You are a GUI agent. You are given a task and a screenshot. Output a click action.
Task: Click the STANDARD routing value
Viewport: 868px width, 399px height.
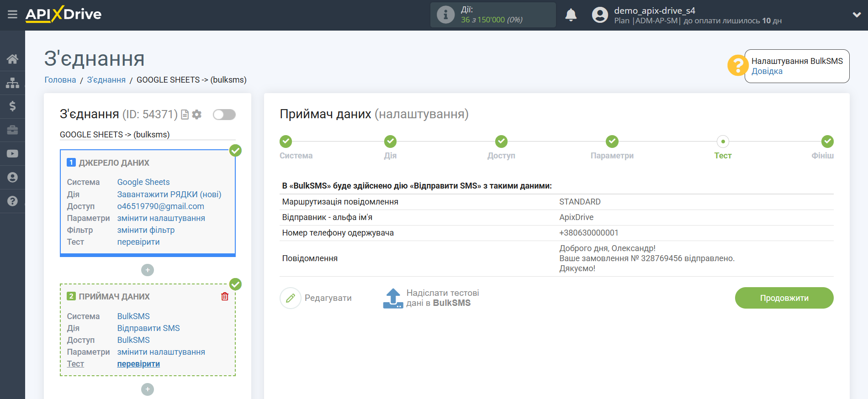[580, 202]
